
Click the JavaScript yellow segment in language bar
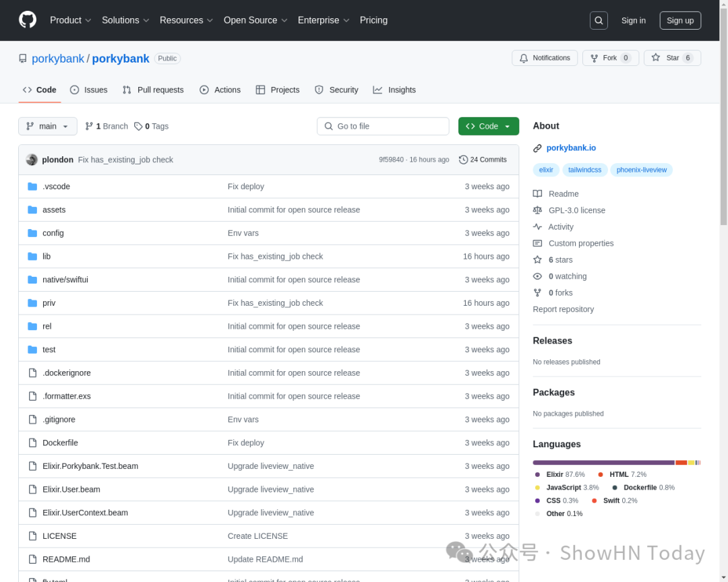coord(692,463)
